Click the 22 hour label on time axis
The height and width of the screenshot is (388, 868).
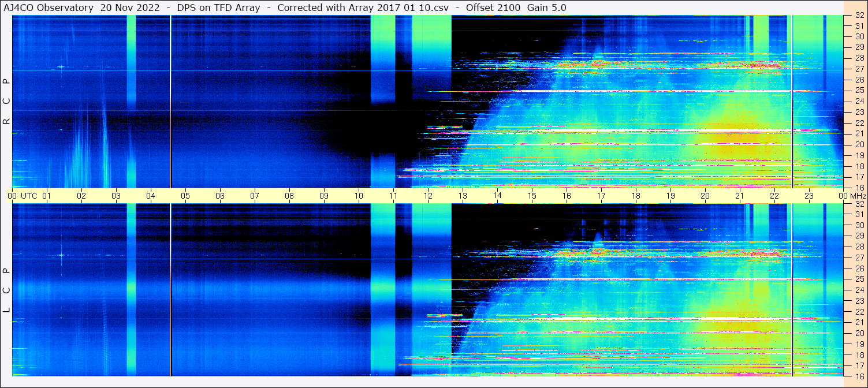(774, 196)
